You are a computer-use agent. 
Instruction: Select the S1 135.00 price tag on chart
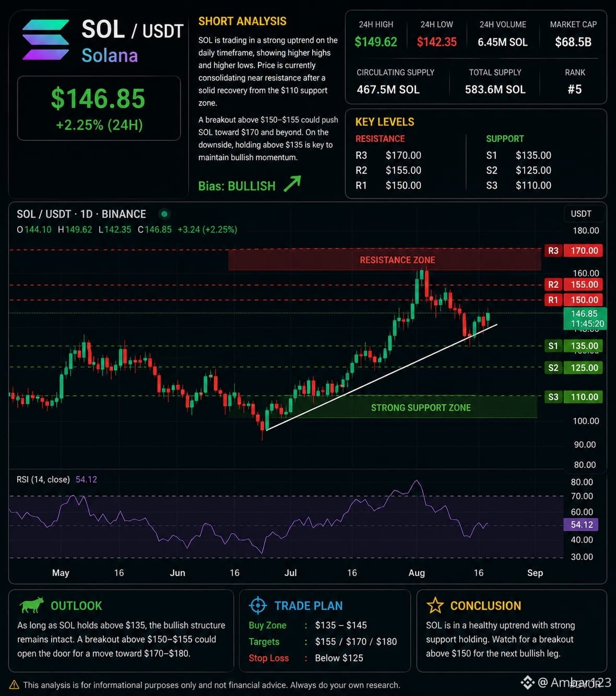(x=574, y=346)
